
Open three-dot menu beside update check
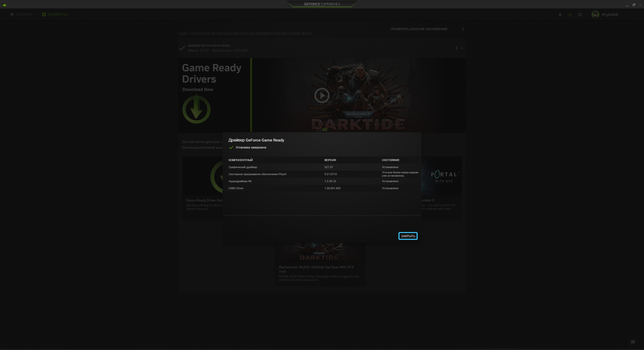click(463, 29)
